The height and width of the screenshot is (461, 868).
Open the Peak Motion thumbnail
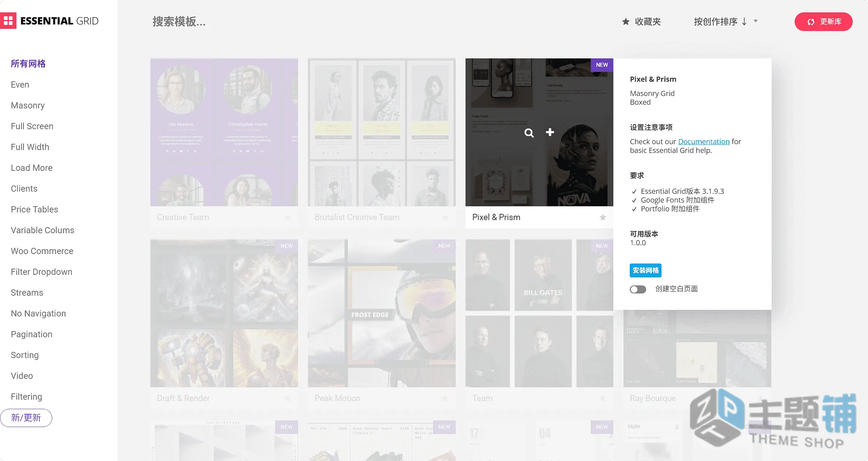click(382, 313)
